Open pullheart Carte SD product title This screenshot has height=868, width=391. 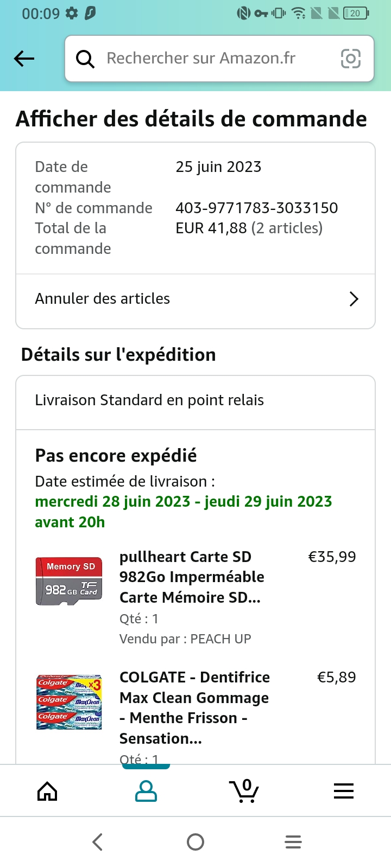point(192,577)
